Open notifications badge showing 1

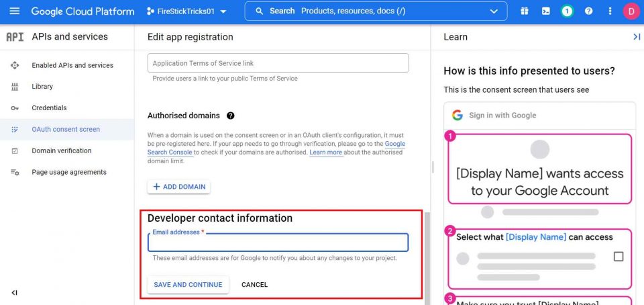tap(568, 11)
